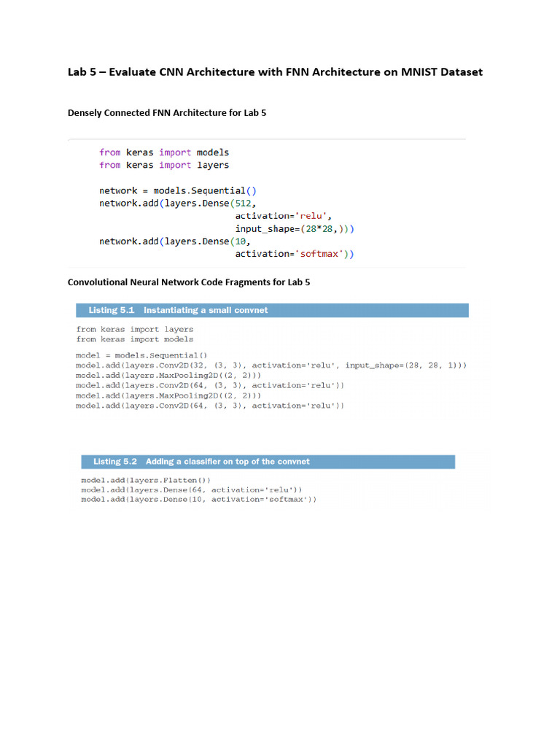Click the "activation='softmax'))" line in the FNN code
This screenshot has height=747, width=560.
295,254
